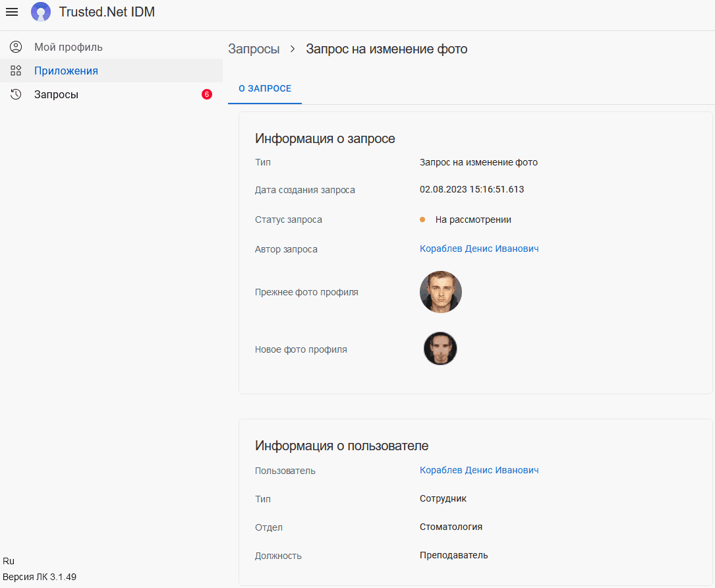Click the value Сотрудник
715x588 pixels.
click(443, 498)
